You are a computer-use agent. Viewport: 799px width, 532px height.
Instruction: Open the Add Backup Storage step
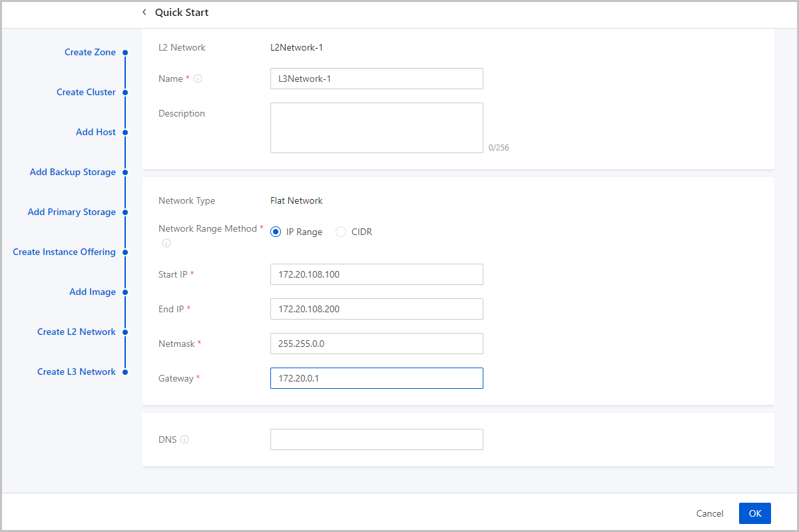[x=73, y=172]
